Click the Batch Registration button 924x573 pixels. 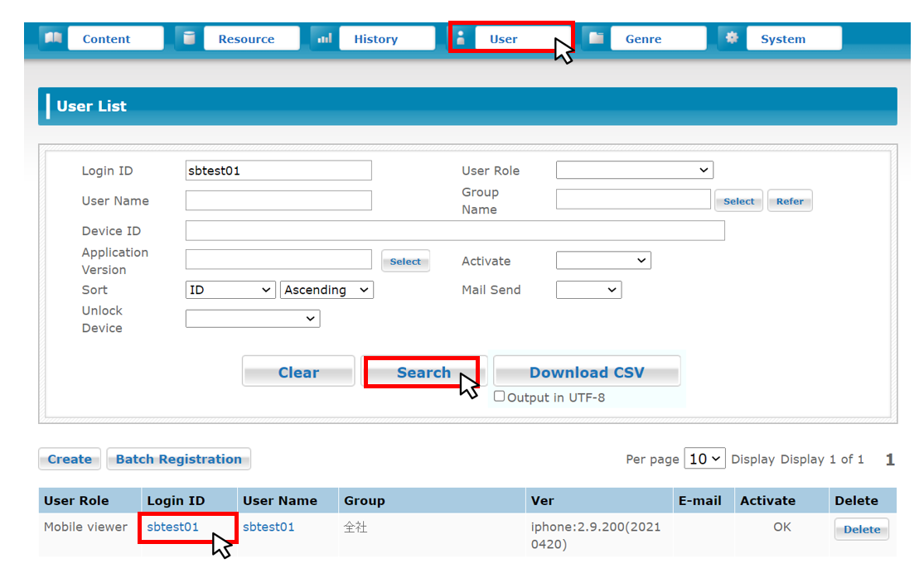178,459
